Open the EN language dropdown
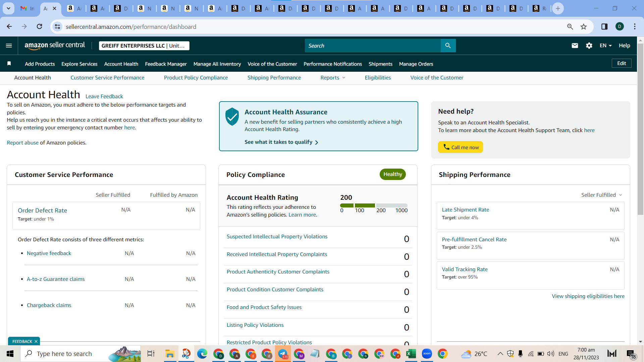 605,46
